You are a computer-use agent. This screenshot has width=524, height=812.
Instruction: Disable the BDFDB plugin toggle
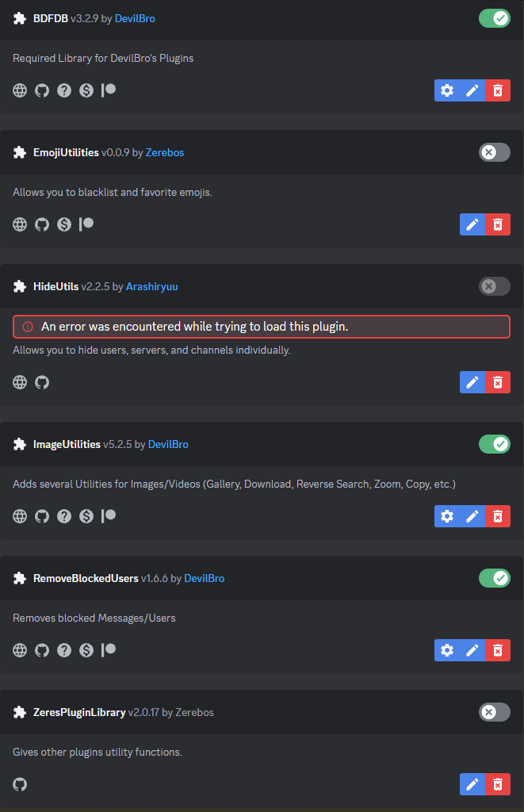(495, 19)
